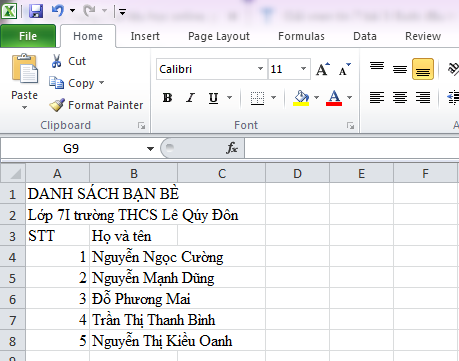Select column A header

[57, 173]
